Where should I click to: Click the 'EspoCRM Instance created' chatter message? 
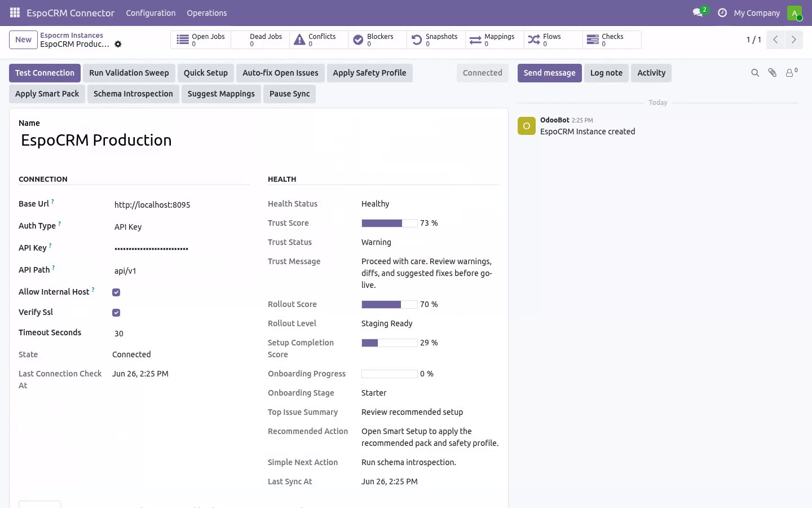pyautogui.click(x=588, y=132)
